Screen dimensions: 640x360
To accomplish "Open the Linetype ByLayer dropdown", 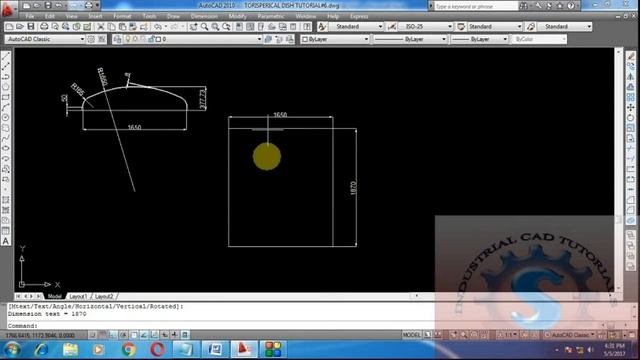I will (410, 39).
